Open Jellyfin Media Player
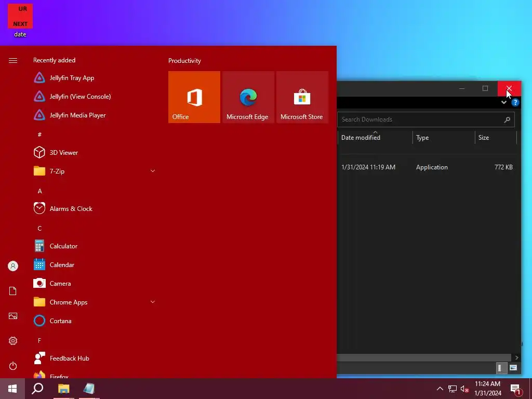 tap(94, 115)
